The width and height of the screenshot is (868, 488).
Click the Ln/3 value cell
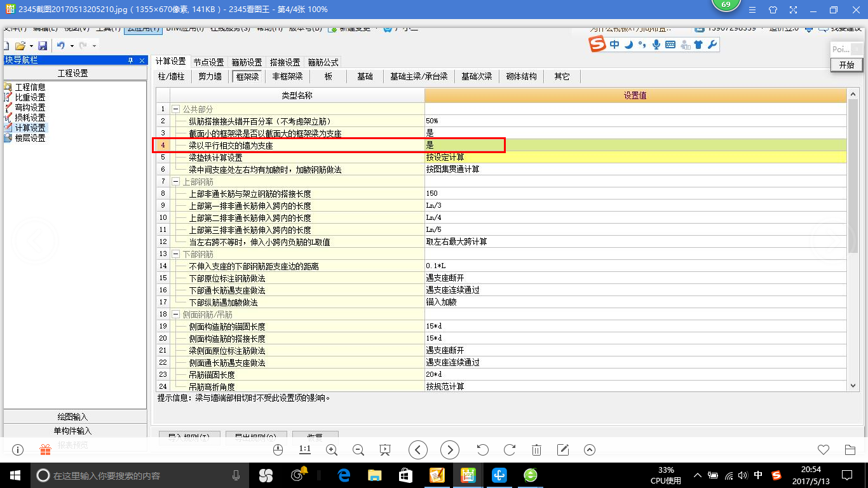point(635,205)
